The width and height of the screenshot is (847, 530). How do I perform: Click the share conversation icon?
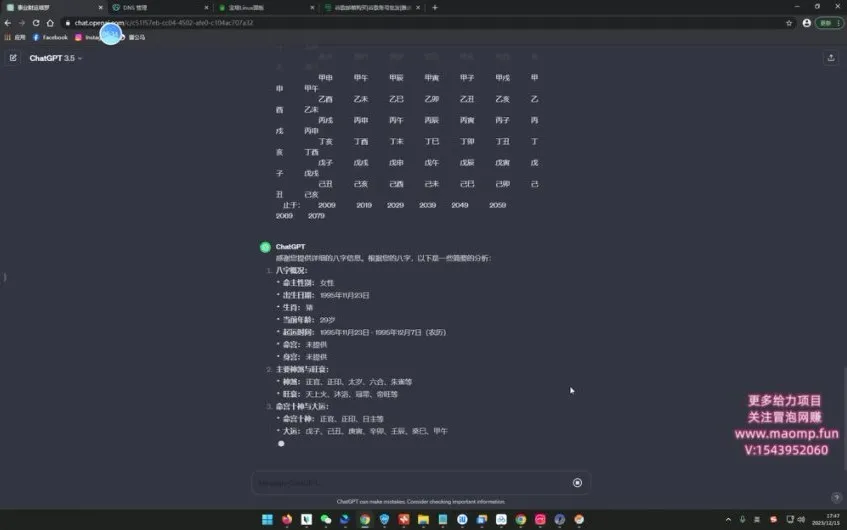point(831,58)
